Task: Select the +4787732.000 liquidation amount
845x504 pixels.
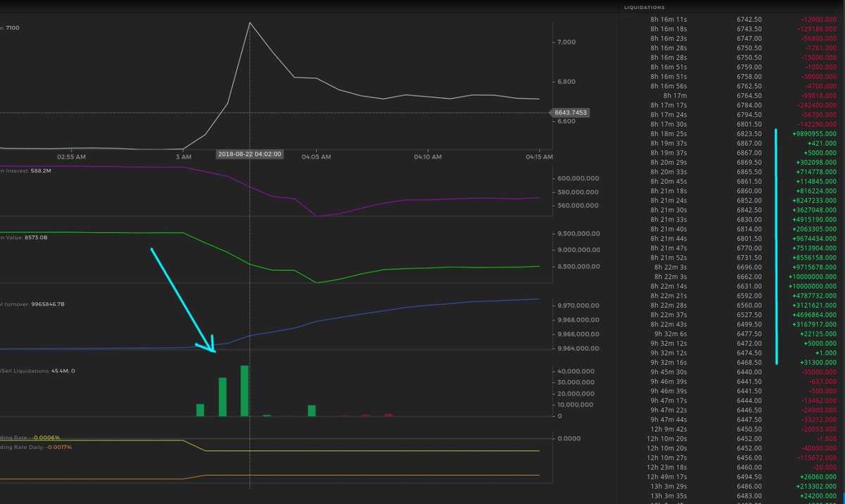Action: (x=815, y=296)
